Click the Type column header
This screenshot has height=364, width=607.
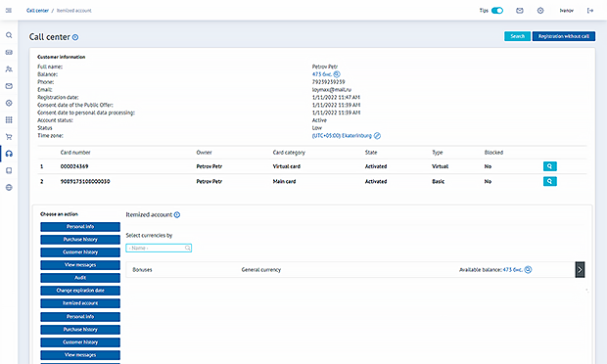(x=438, y=153)
